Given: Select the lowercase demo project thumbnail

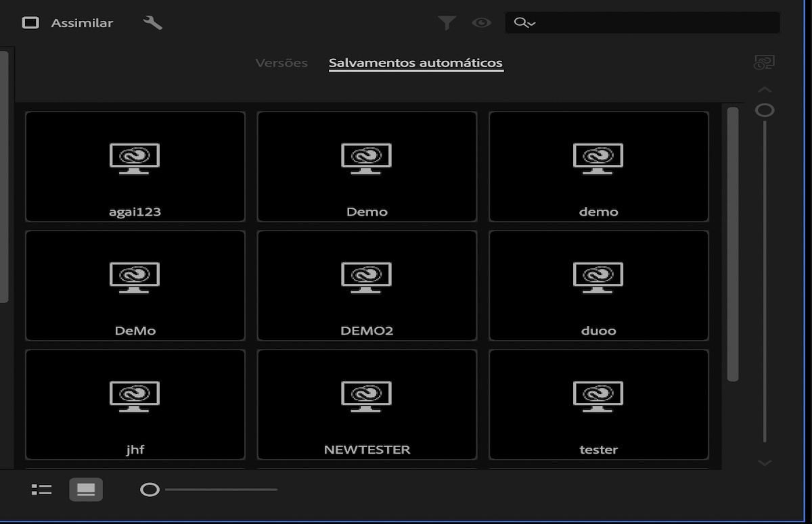Looking at the screenshot, I should tap(599, 166).
